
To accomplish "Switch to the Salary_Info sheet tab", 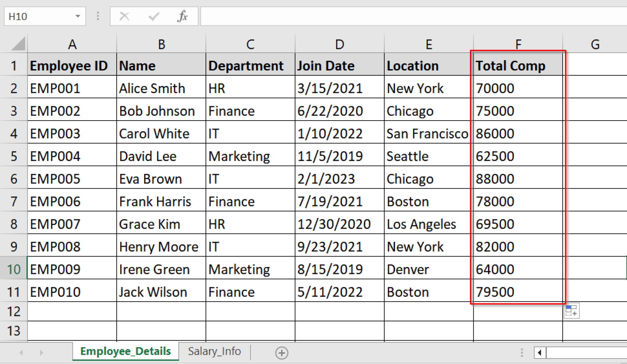I will [214, 351].
